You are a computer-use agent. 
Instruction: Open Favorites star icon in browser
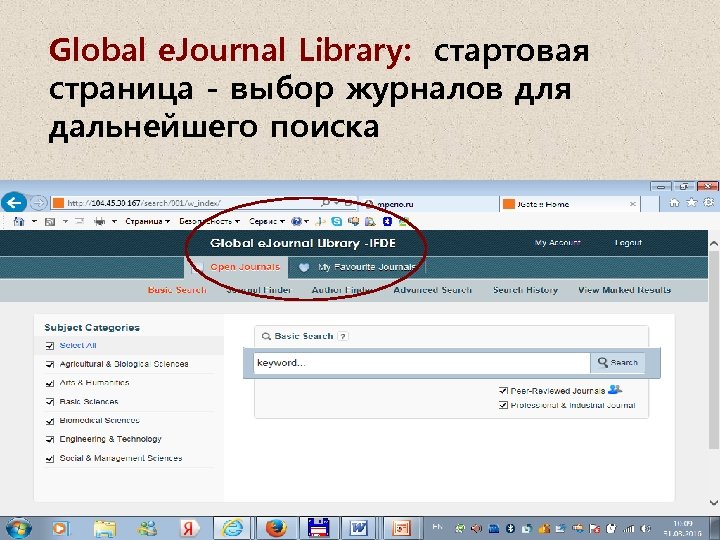coord(692,202)
